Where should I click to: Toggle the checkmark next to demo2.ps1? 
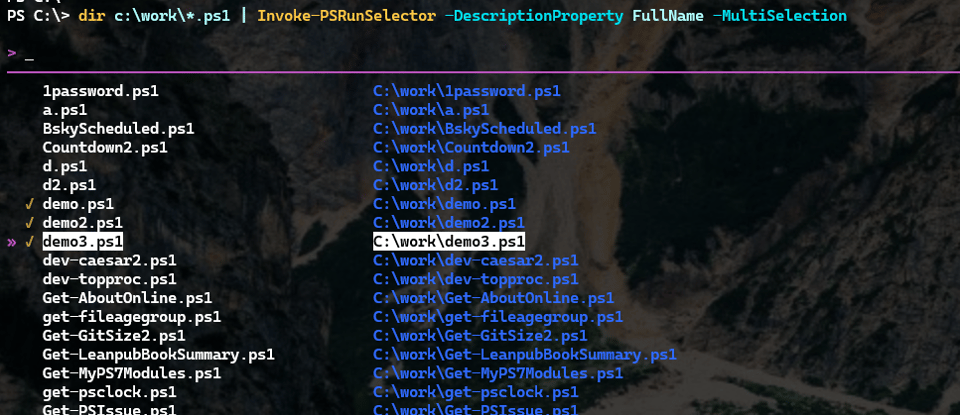[30, 223]
